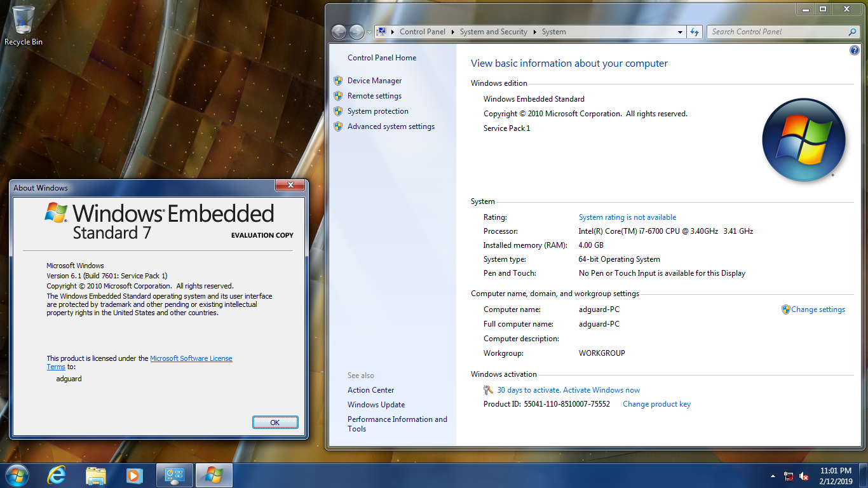Click the computer icon in address bar
The width and height of the screenshot is (868, 488).
point(382,32)
